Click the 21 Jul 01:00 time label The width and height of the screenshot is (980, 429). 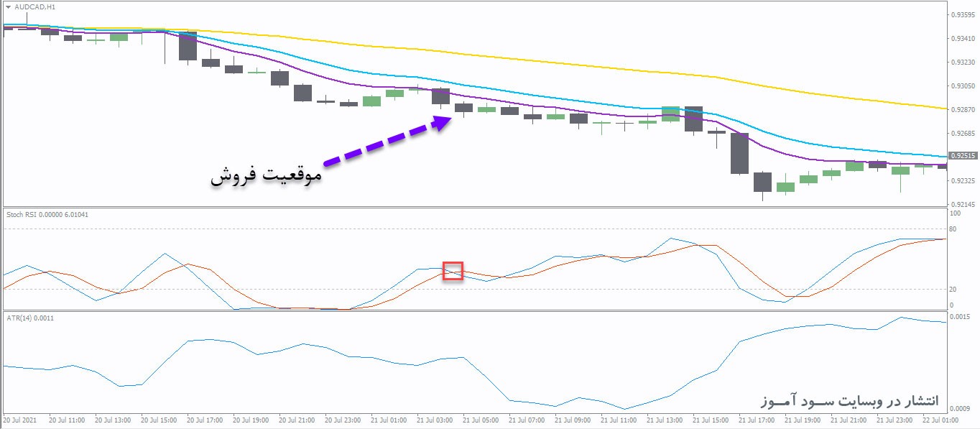(389, 419)
